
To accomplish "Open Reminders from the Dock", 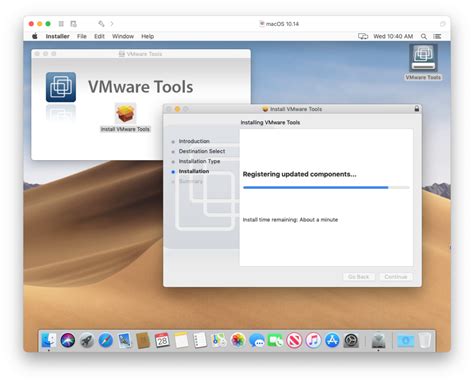I will pos(200,340).
